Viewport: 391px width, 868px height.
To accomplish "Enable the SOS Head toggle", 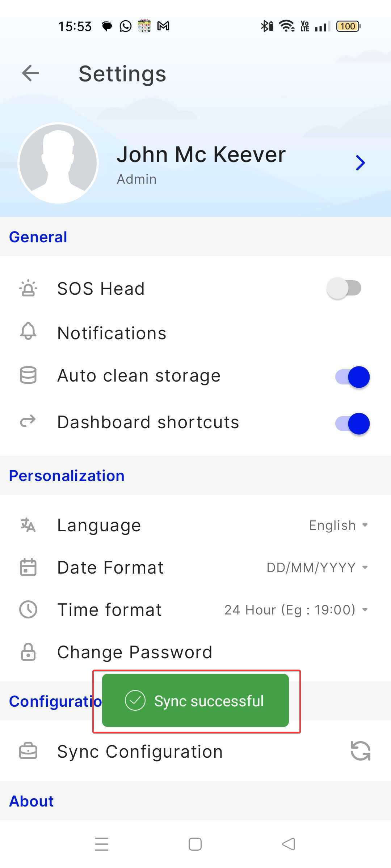I will pyautogui.click(x=344, y=289).
